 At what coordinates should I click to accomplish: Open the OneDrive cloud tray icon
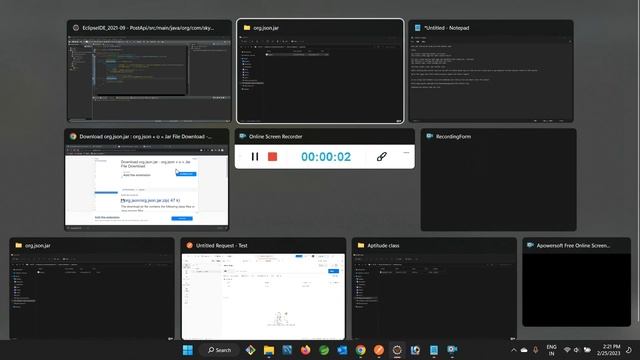click(524, 350)
